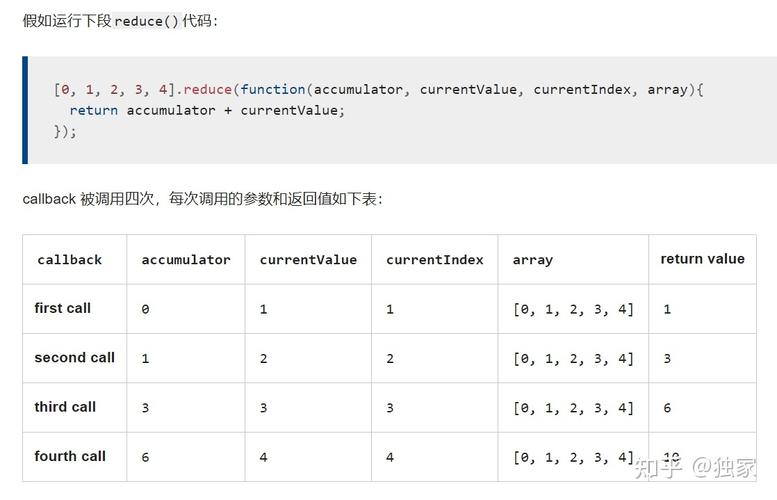
Task: Click 'reduce' method name in code block
Action: tap(208, 89)
